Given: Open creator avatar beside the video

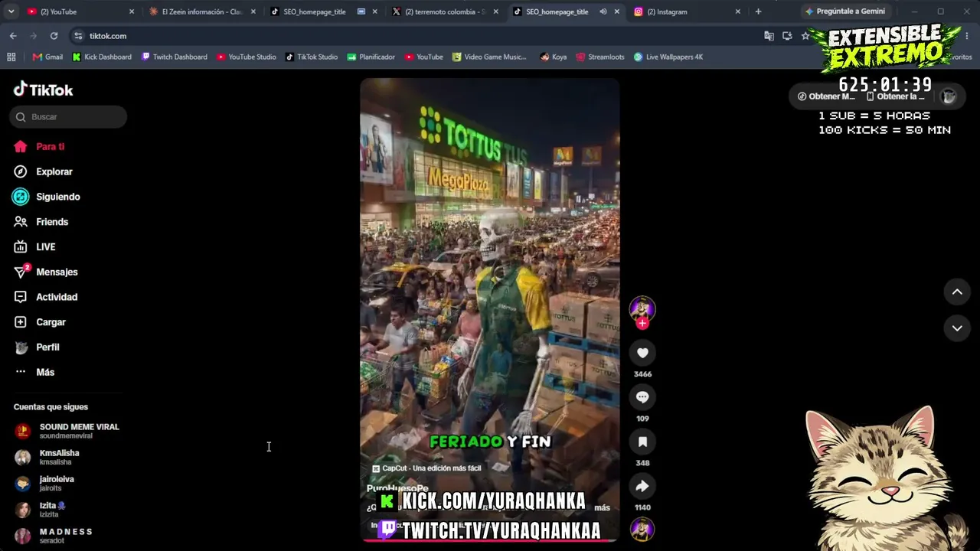Looking at the screenshot, I should click(x=642, y=308).
